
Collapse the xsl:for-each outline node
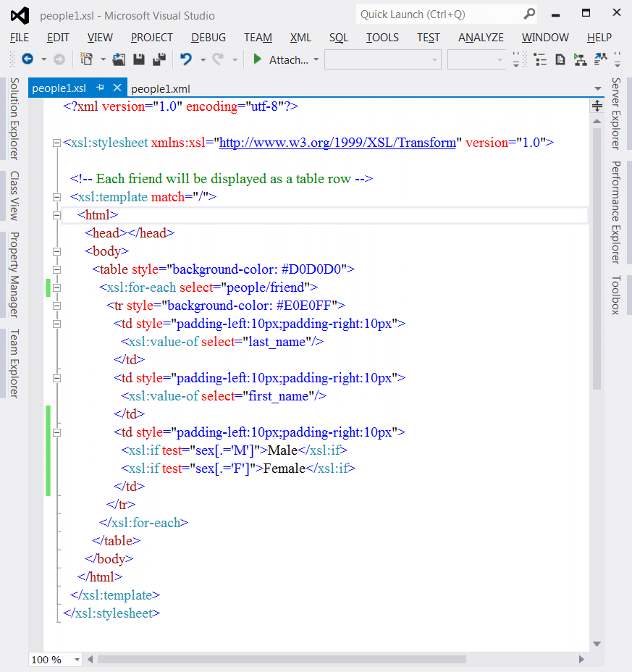[x=56, y=288]
